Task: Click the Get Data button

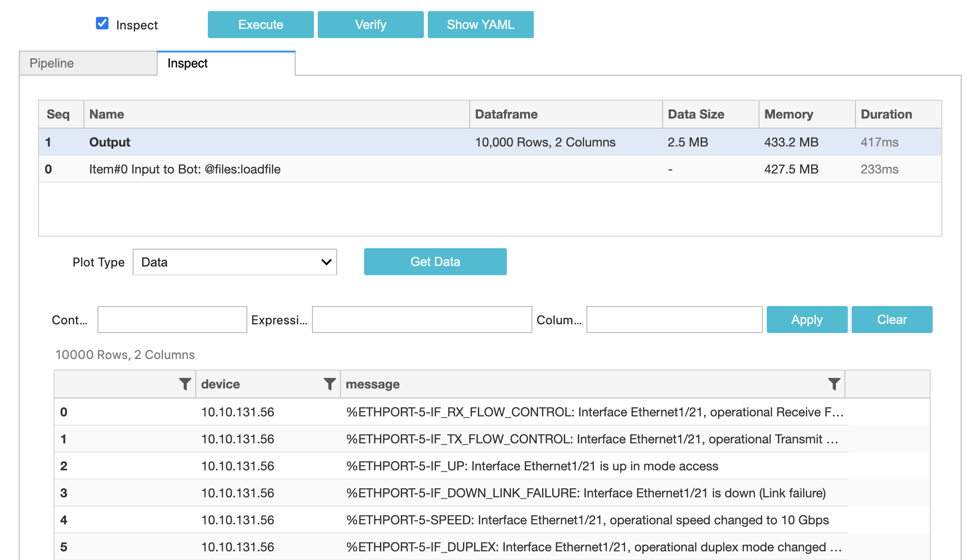Action: [435, 262]
